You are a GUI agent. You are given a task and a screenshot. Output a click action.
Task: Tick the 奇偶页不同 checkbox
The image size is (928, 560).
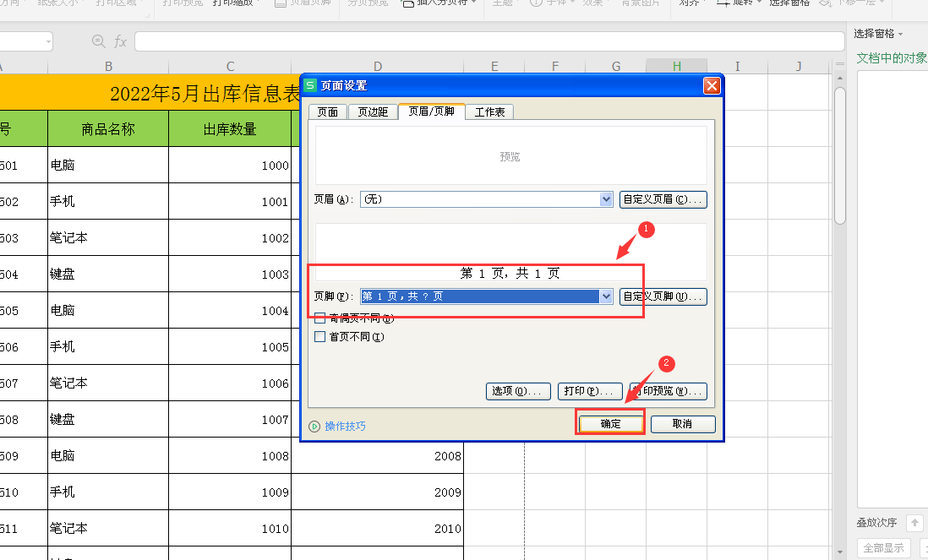[320, 318]
